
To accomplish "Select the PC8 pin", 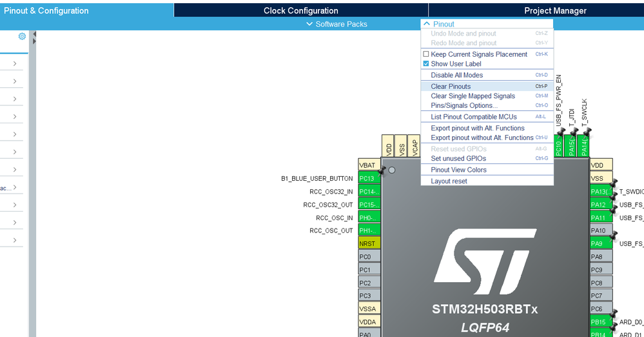I will [x=601, y=283].
